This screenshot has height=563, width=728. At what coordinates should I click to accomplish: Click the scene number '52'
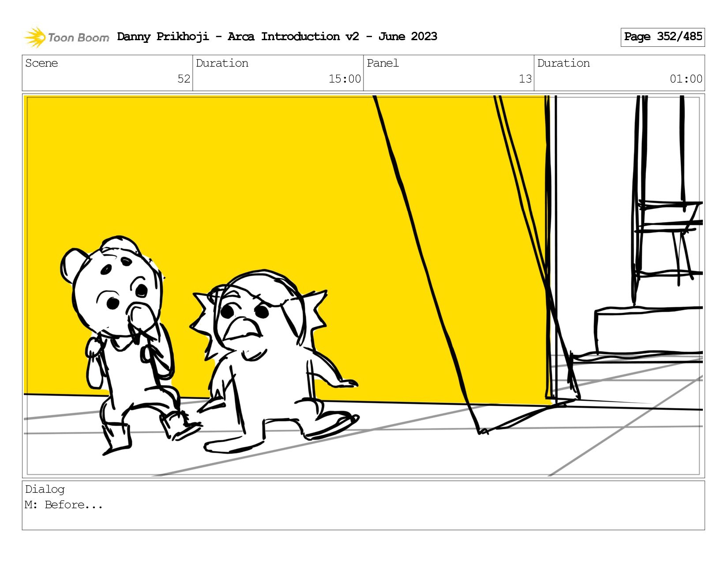pyautogui.click(x=184, y=79)
